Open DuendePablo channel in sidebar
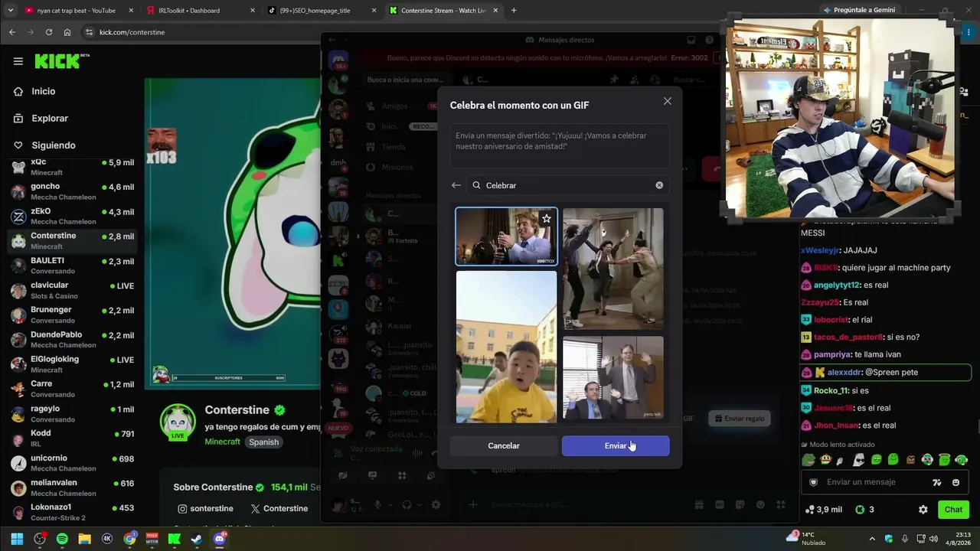 (x=73, y=340)
